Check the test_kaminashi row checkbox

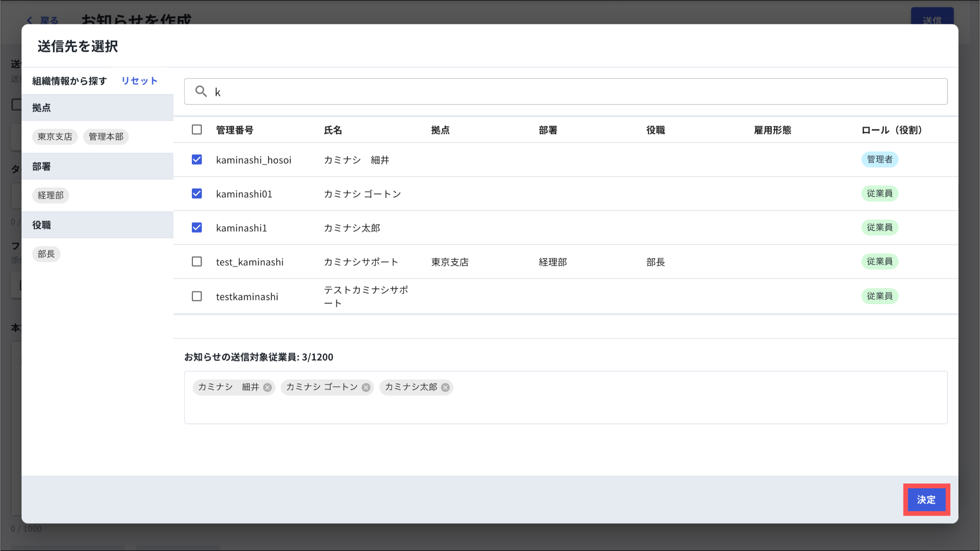197,261
